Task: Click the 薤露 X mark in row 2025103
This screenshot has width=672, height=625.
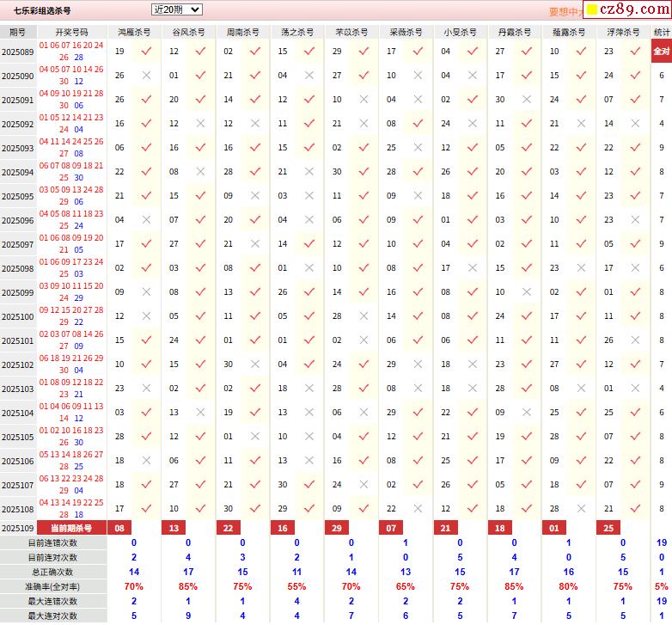Action: pos(581,388)
